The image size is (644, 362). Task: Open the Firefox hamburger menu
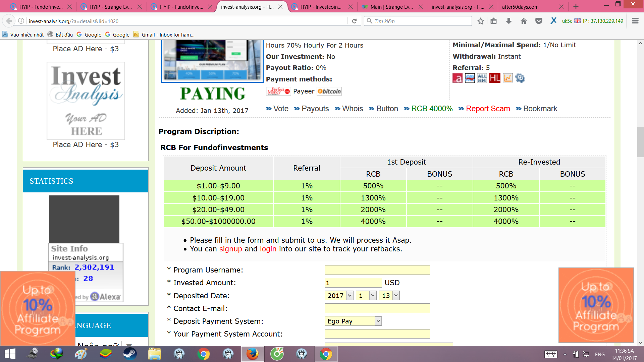click(x=635, y=21)
